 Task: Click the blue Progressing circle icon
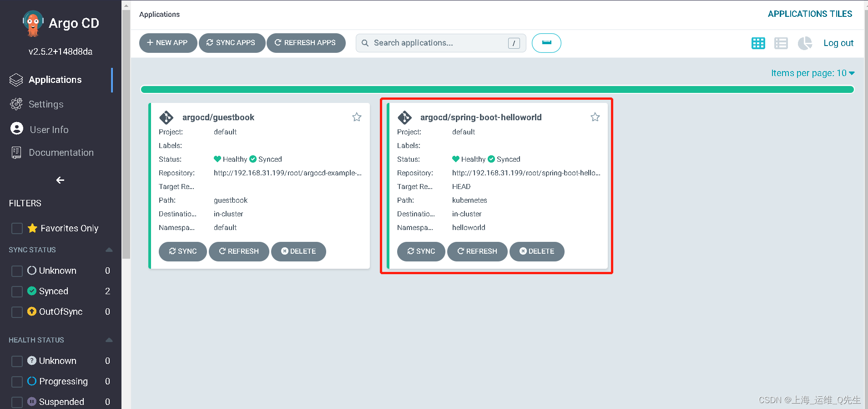tap(32, 381)
